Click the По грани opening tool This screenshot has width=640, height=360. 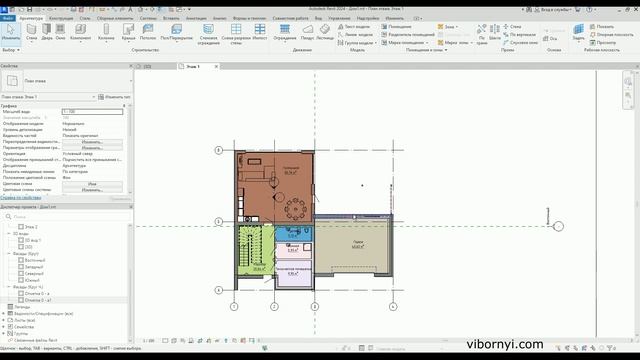[482, 34]
